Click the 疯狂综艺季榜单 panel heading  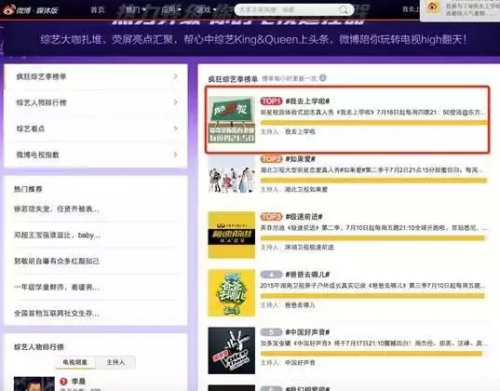pyautogui.click(x=233, y=79)
